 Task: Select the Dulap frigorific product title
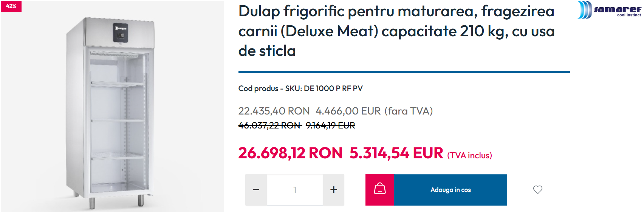click(396, 31)
